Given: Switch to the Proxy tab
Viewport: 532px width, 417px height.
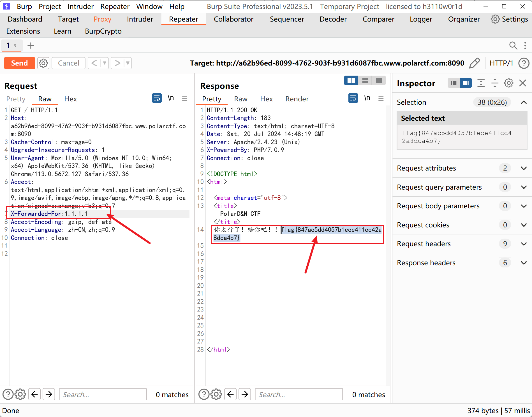Looking at the screenshot, I should 102,19.
